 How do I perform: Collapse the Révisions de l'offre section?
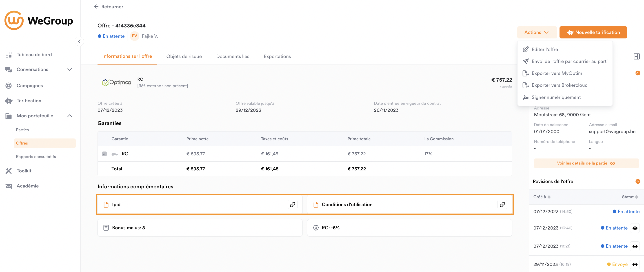pyautogui.click(x=637, y=181)
